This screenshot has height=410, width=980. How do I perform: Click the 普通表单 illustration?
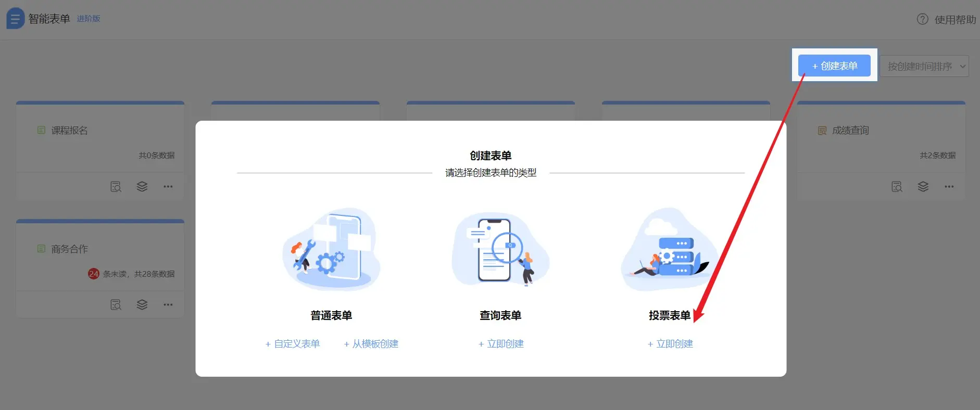coord(331,250)
